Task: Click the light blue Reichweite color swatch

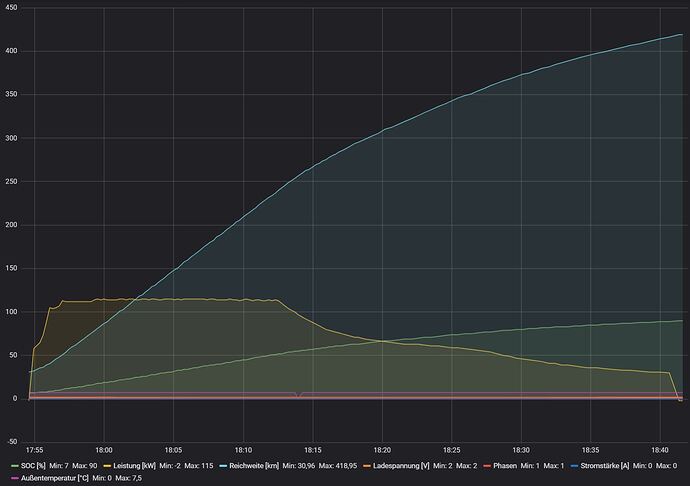Action: [223, 466]
